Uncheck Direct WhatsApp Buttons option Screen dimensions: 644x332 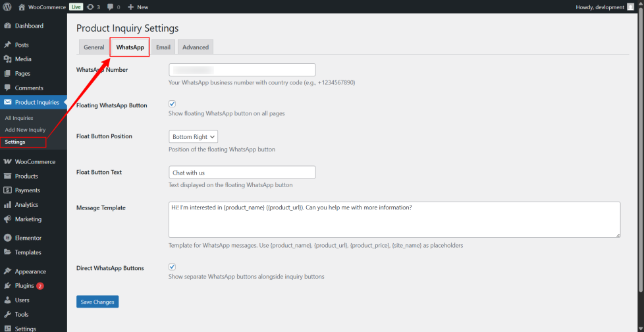(x=173, y=267)
